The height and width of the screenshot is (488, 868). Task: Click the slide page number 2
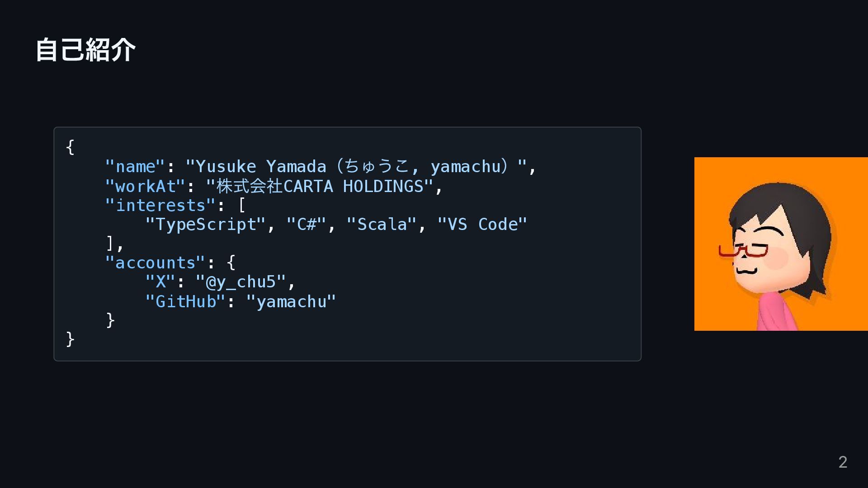pyautogui.click(x=842, y=462)
